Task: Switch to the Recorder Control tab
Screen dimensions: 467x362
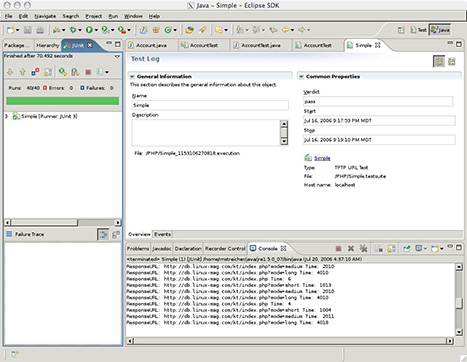Action: click(225, 249)
